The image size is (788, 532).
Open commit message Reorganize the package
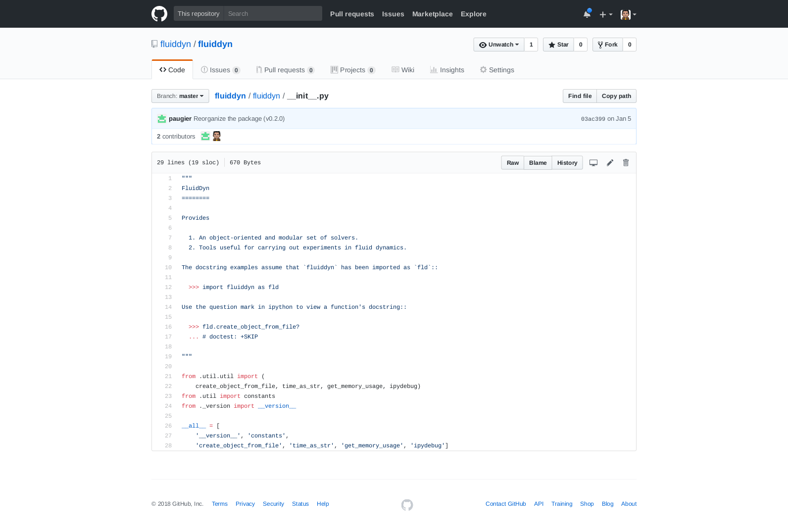pyautogui.click(x=239, y=119)
